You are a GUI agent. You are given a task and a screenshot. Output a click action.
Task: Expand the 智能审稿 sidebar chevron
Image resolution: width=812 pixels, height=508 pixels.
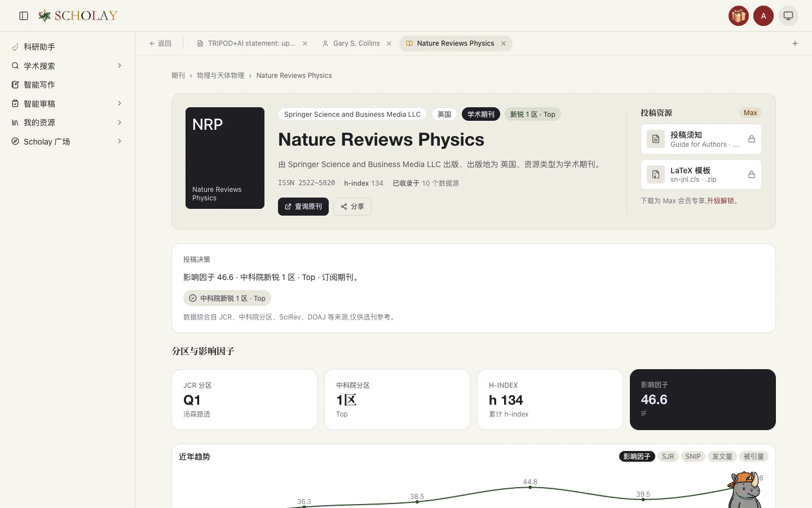tap(120, 103)
